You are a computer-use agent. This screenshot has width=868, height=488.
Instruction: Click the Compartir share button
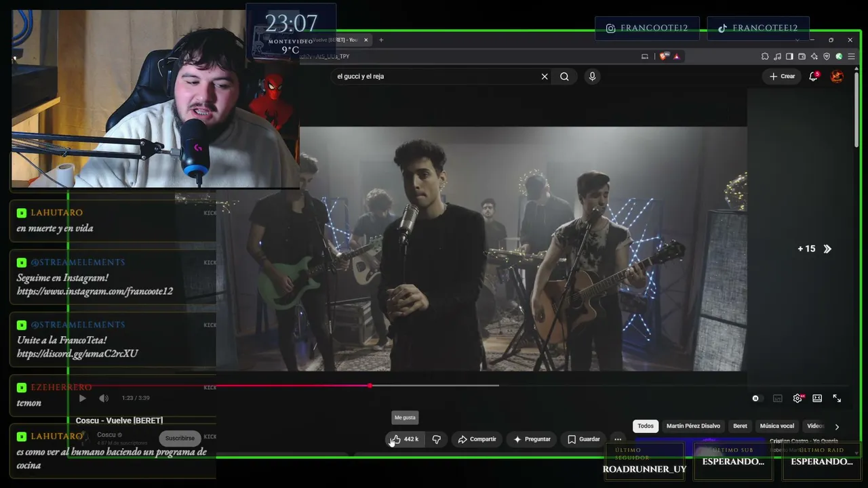(x=477, y=439)
